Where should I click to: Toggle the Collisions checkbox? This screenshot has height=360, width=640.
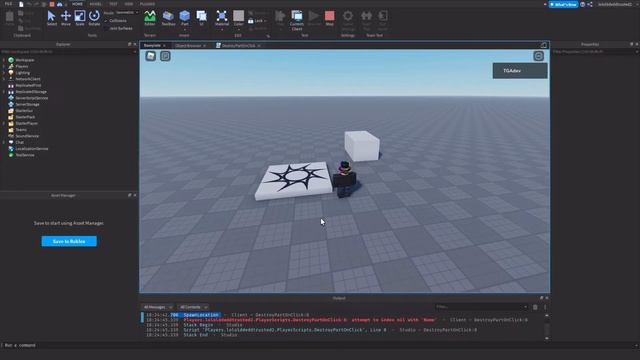click(x=106, y=21)
